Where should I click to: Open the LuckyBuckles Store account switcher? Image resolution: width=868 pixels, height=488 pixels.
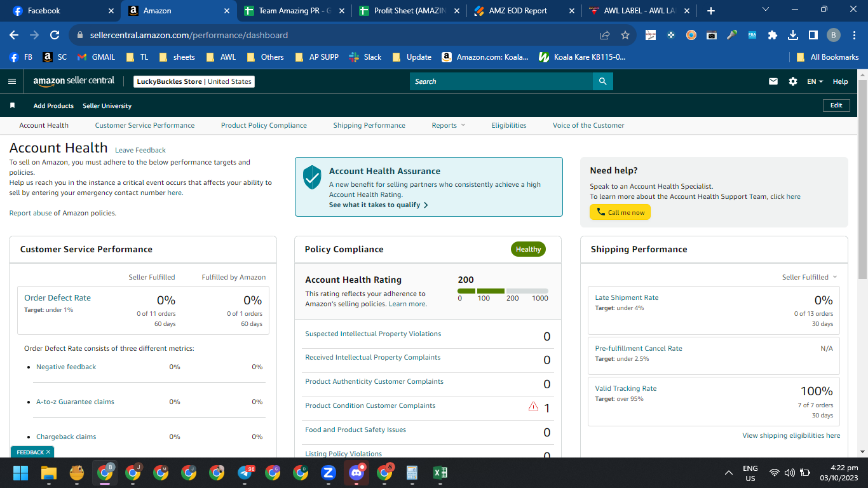point(194,81)
